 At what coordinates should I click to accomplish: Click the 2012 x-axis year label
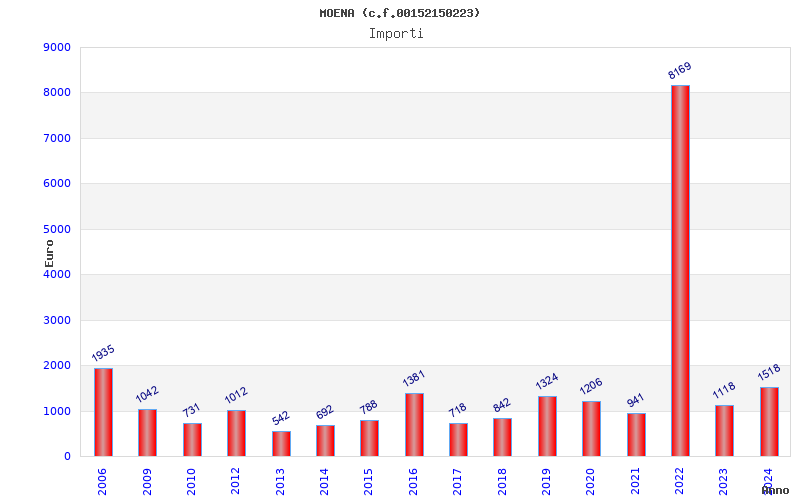point(236,482)
